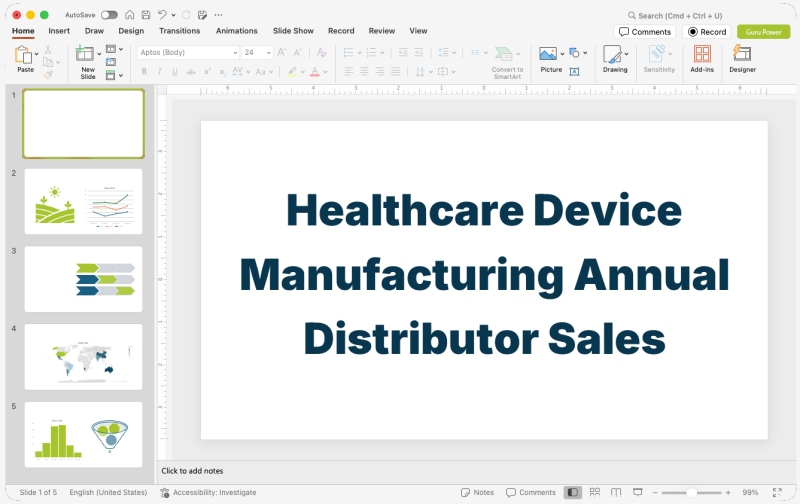Pick the yellow text highlight color
This screenshot has width=800, height=504.
pos(292,72)
